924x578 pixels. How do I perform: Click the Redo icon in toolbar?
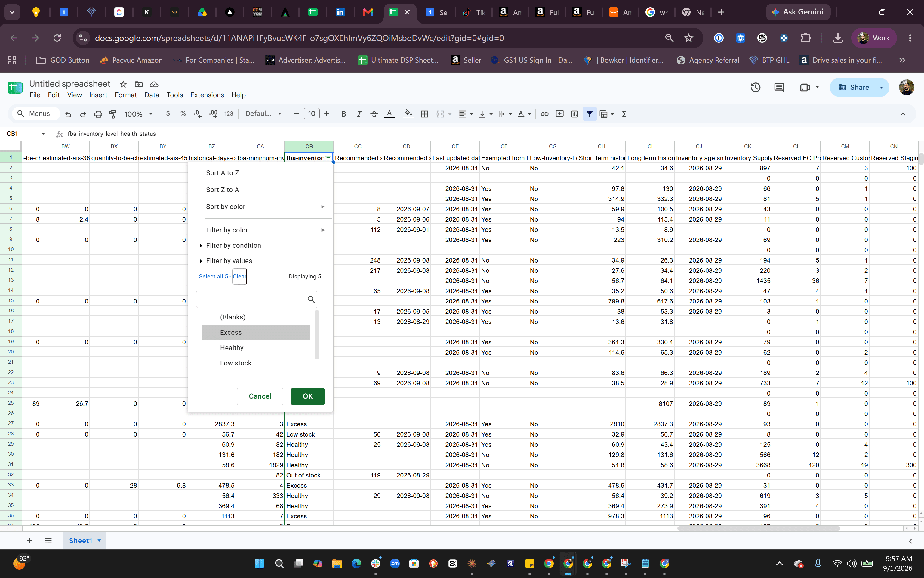(82, 114)
